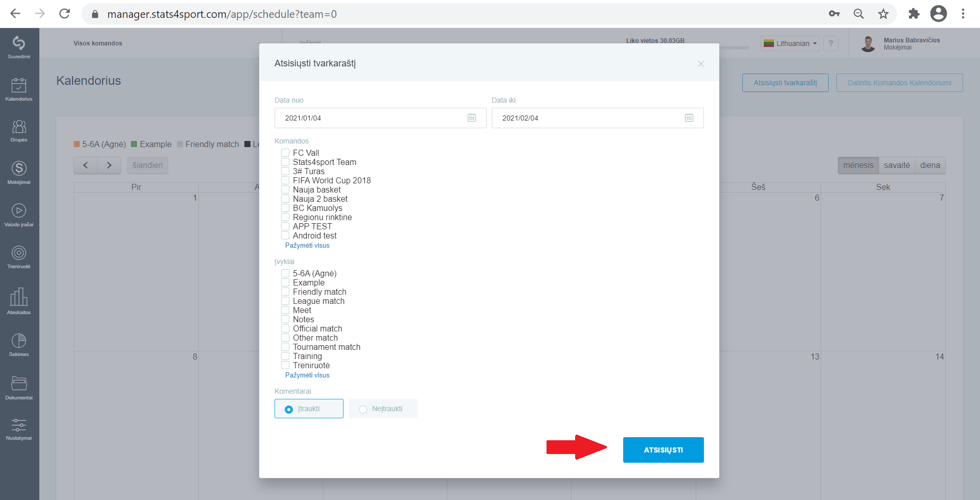Click Pažymėti visus under Įvykiai
Image resolution: width=980 pixels, height=500 pixels.
307,375
